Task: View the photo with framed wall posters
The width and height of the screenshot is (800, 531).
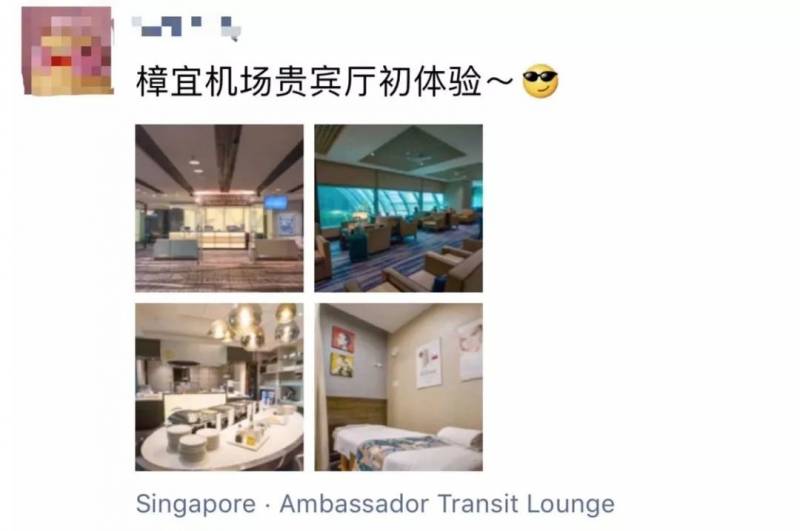Action: tap(398, 387)
